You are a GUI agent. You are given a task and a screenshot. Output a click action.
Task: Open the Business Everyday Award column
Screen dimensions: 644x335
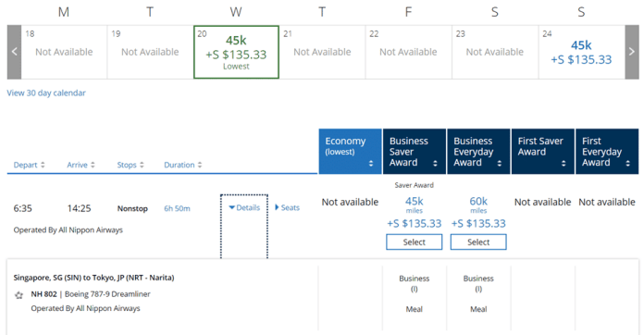tap(478, 152)
